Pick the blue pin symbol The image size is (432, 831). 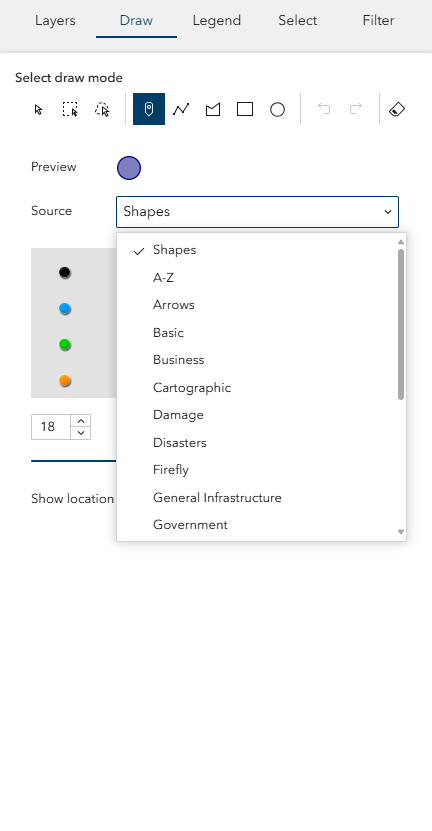(x=65, y=308)
